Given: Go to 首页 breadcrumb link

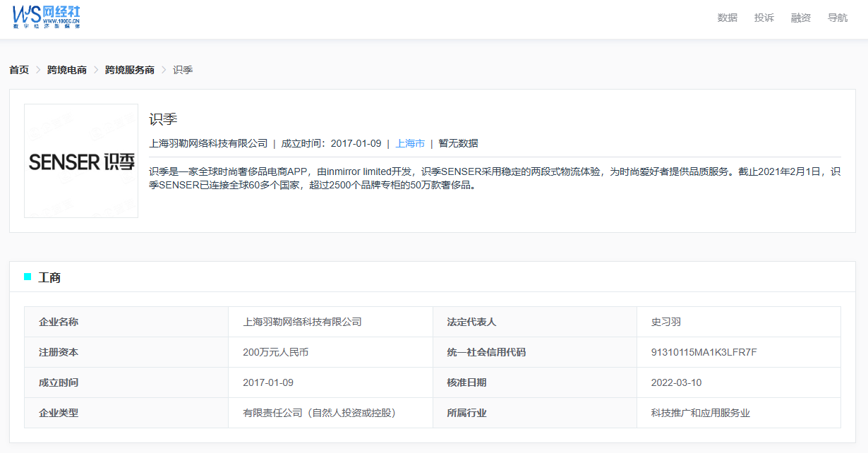Looking at the screenshot, I should (19, 70).
